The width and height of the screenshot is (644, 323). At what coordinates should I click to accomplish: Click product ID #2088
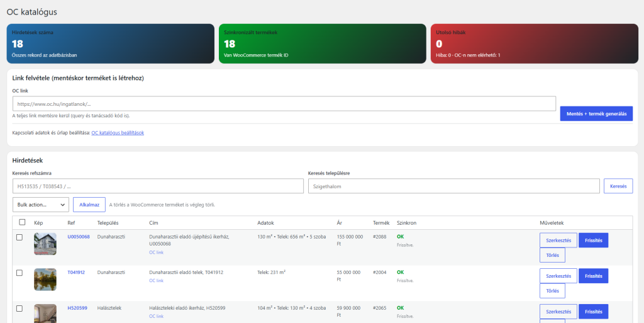coord(379,237)
